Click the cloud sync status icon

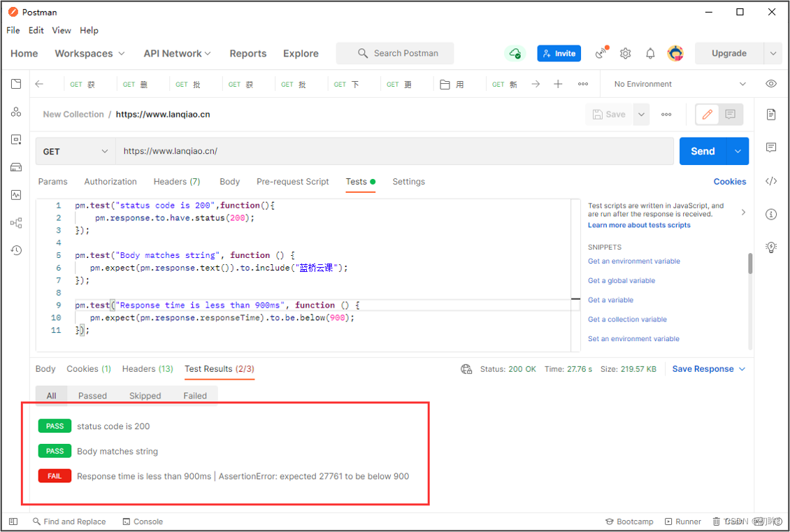(x=515, y=53)
